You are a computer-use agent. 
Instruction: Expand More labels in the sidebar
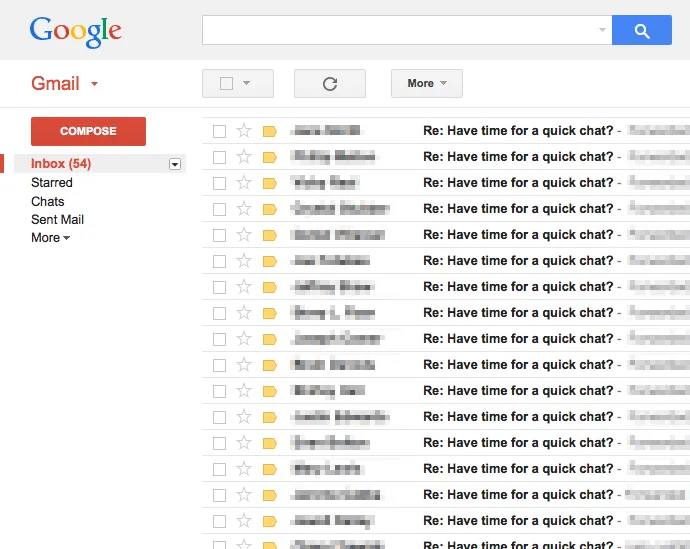pyautogui.click(x=50, y=238)
